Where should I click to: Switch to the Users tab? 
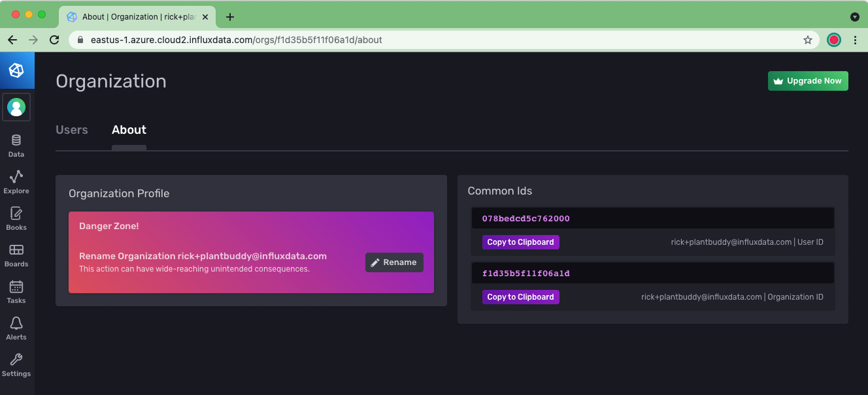click(x=72, y=129)
